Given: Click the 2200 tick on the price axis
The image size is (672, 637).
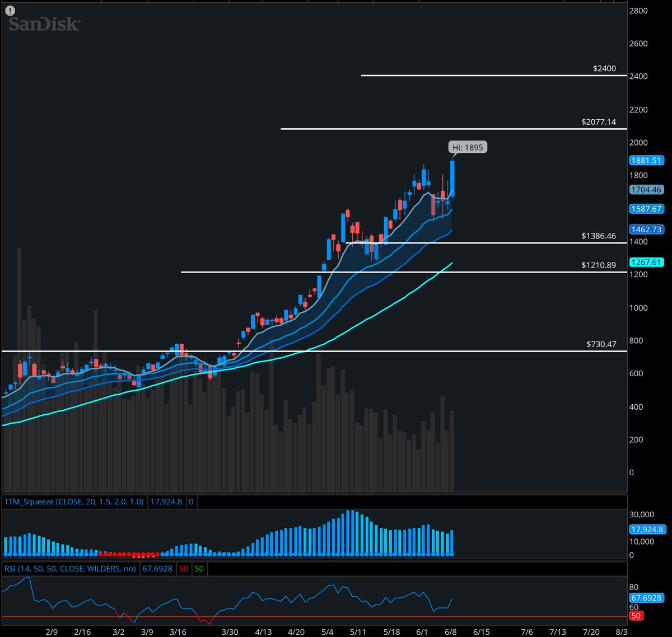Looking at the screenshot, I should pos(638,110).
